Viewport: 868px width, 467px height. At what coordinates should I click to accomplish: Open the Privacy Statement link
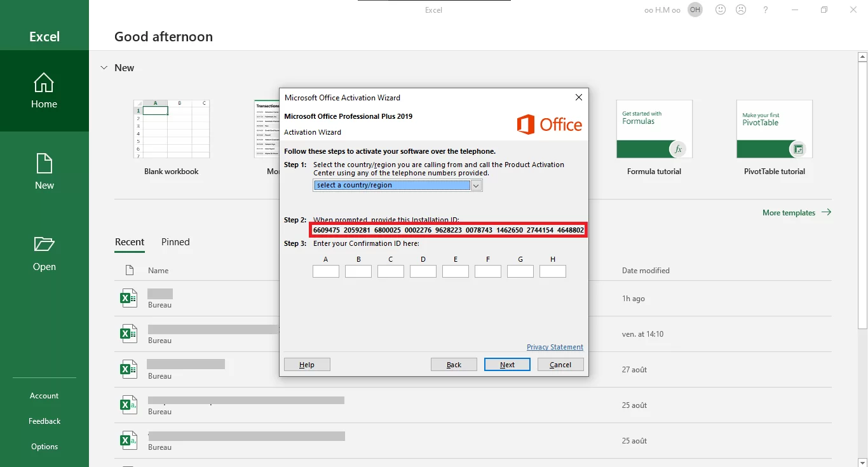tap(555, 347)
